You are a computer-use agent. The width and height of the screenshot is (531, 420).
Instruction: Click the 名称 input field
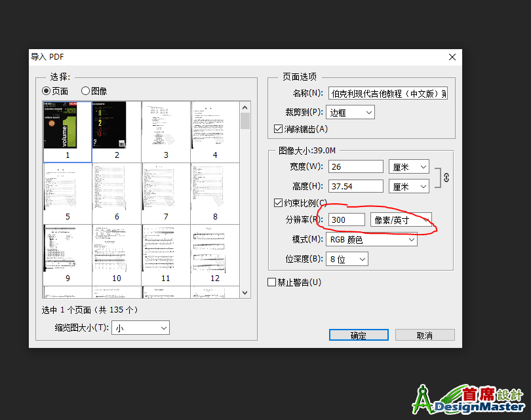pos(387,93)
